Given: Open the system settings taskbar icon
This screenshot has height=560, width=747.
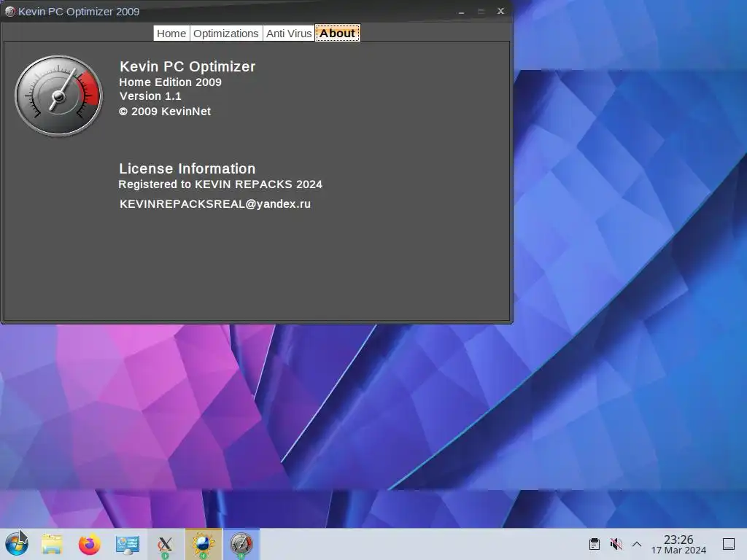Looking at the screenshot, I should pos(127,544).
